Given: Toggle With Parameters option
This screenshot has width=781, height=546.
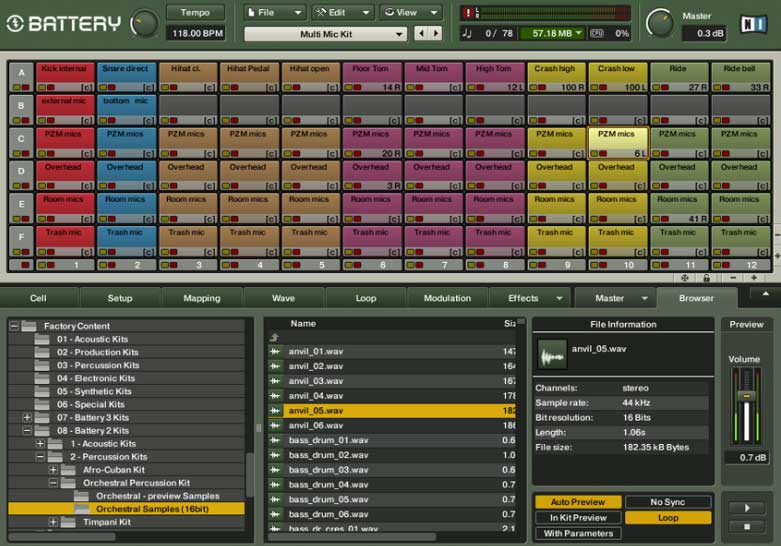Looking at the screenshot, I should pos(578,534).
